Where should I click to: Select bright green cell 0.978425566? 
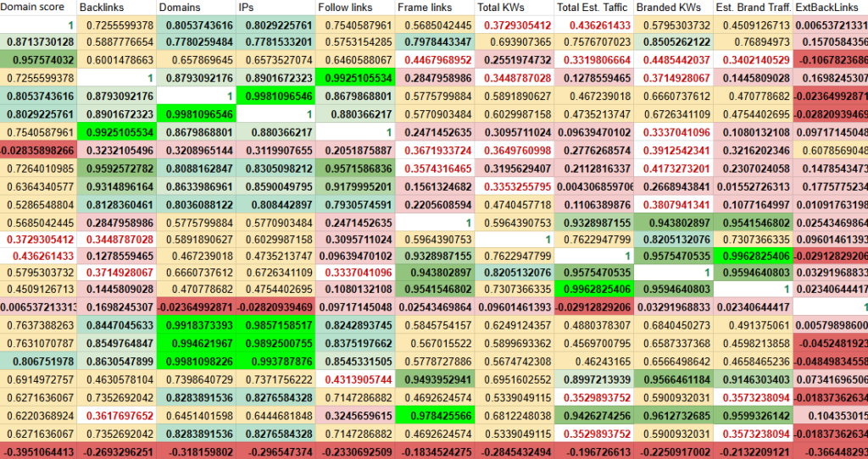point(436,416)
